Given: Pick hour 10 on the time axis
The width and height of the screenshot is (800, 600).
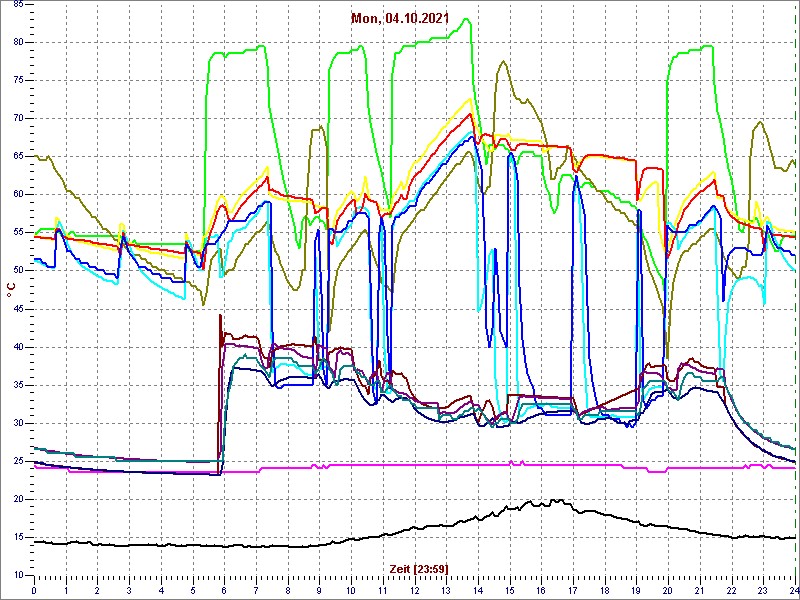Looking at the screenshot, I should [x=351, y=591].
